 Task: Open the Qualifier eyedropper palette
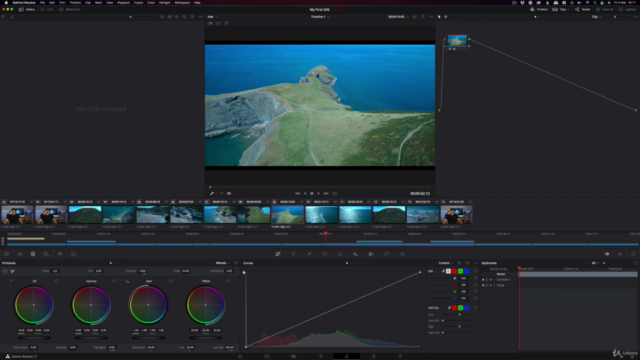(x=309, y=254)
